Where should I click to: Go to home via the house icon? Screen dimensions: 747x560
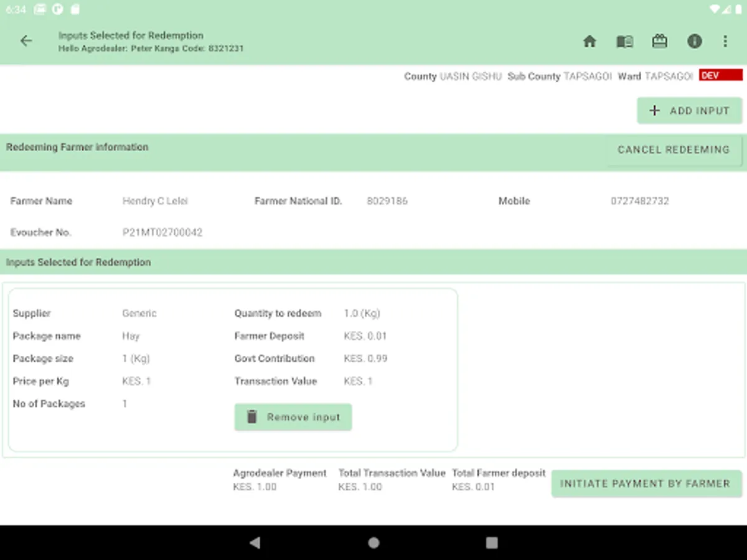590,42
